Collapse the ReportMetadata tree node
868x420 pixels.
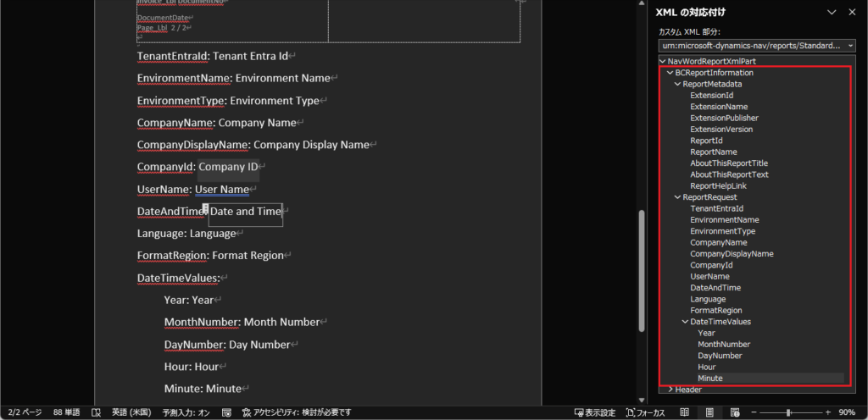click(677, 85)
